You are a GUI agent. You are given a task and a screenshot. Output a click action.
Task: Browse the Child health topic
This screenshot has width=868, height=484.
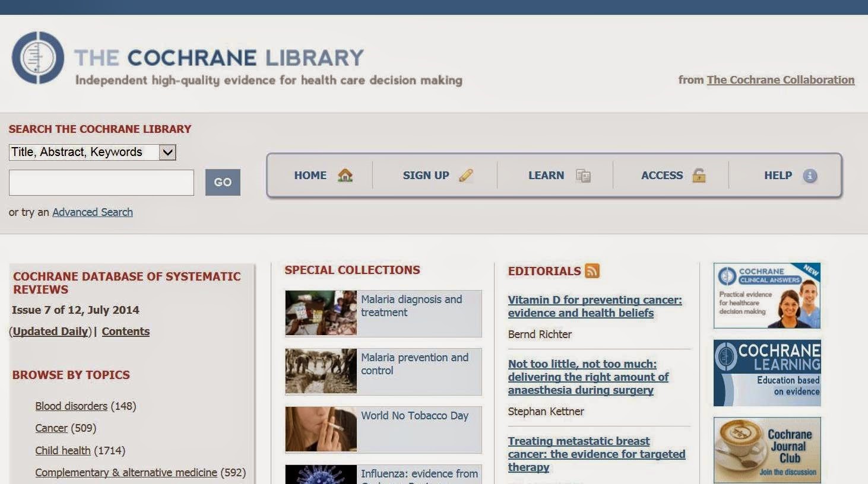click(x=63, y=450)
